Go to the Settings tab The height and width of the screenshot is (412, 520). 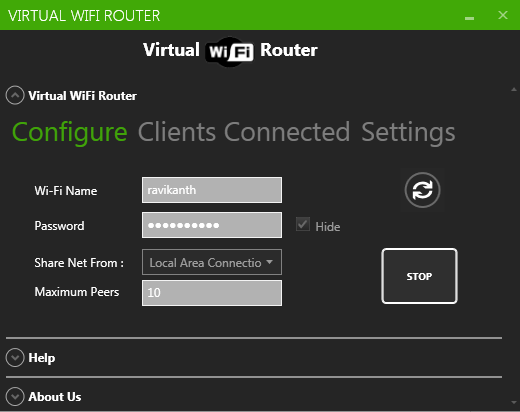tap(408, 133)
